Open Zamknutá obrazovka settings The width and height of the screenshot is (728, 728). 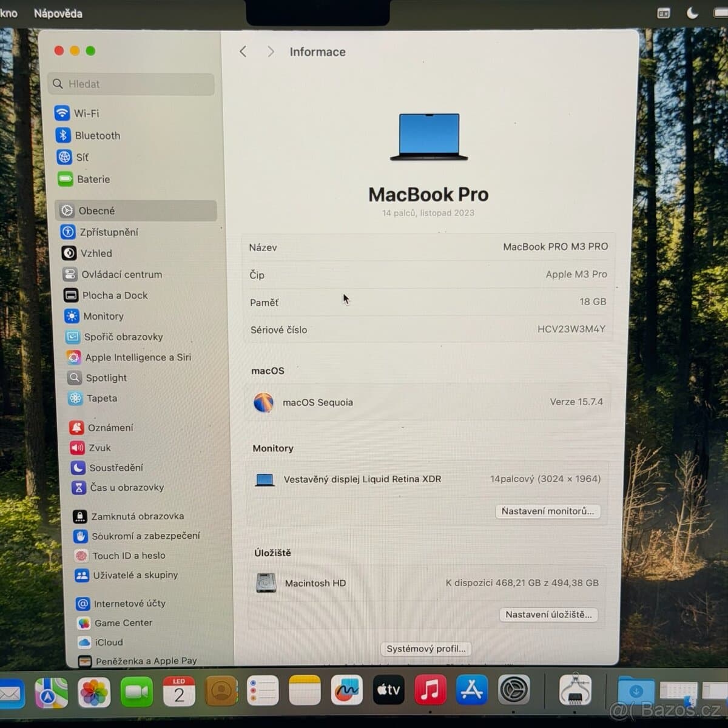[x=129, y=516]
